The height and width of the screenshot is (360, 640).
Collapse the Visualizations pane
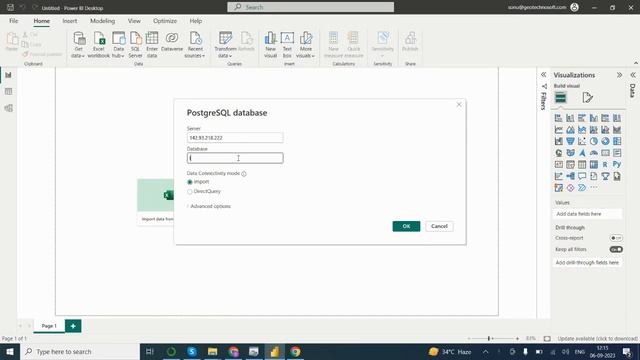(x=620, y=75)
